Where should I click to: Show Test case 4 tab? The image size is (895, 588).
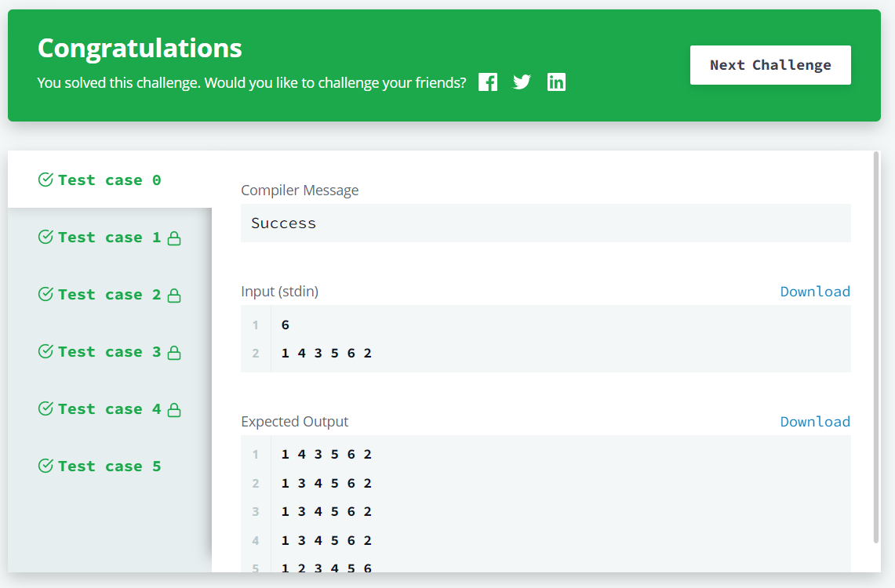[x=110, y=409]
